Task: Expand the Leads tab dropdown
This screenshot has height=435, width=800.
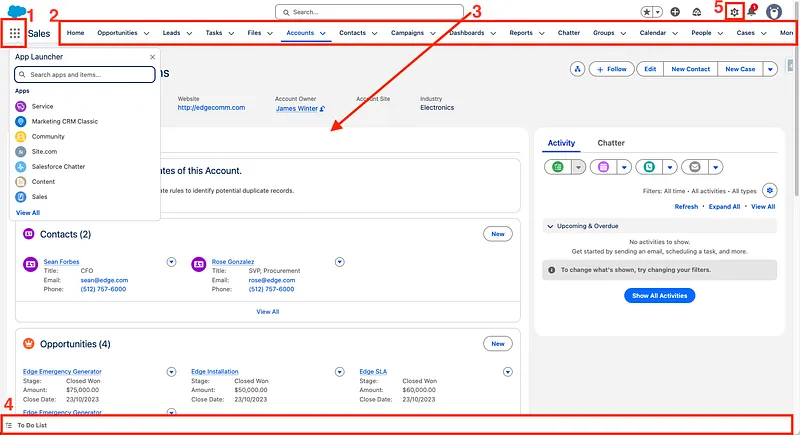Action: tap(189, 33)
